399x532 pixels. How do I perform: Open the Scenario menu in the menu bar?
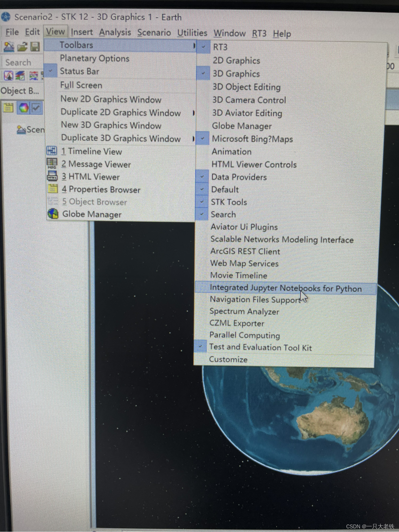[x=154, y=33]
